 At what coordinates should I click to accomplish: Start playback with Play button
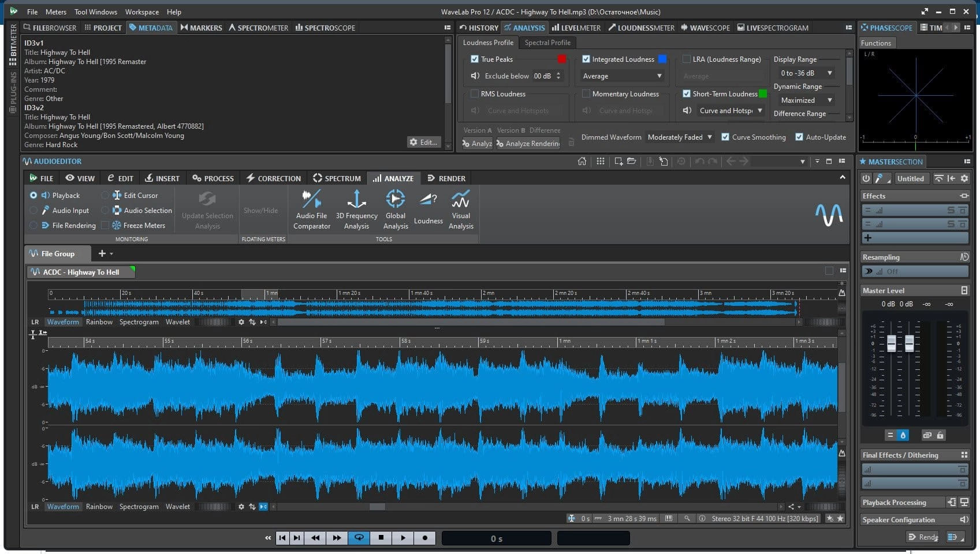403,538
